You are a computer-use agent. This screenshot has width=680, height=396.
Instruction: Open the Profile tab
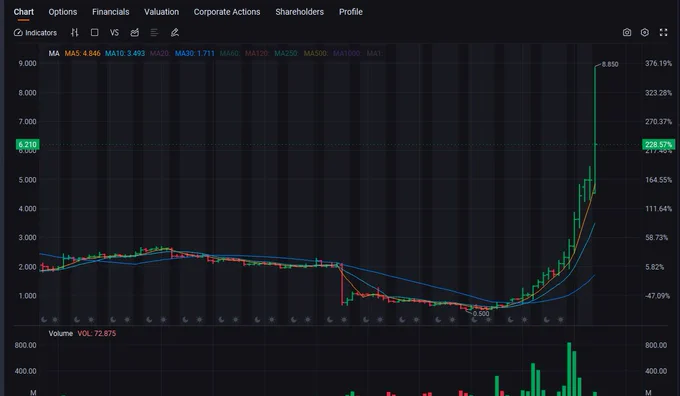351,12
